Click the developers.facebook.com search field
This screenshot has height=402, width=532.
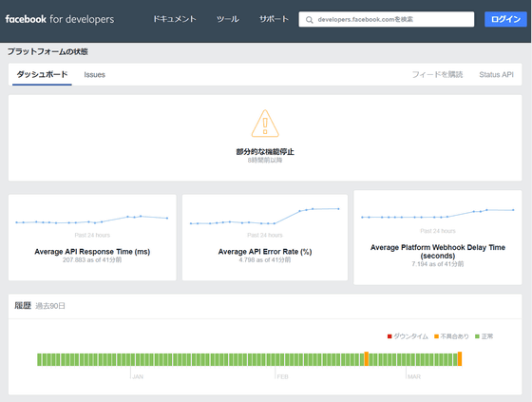pos(387,19)
